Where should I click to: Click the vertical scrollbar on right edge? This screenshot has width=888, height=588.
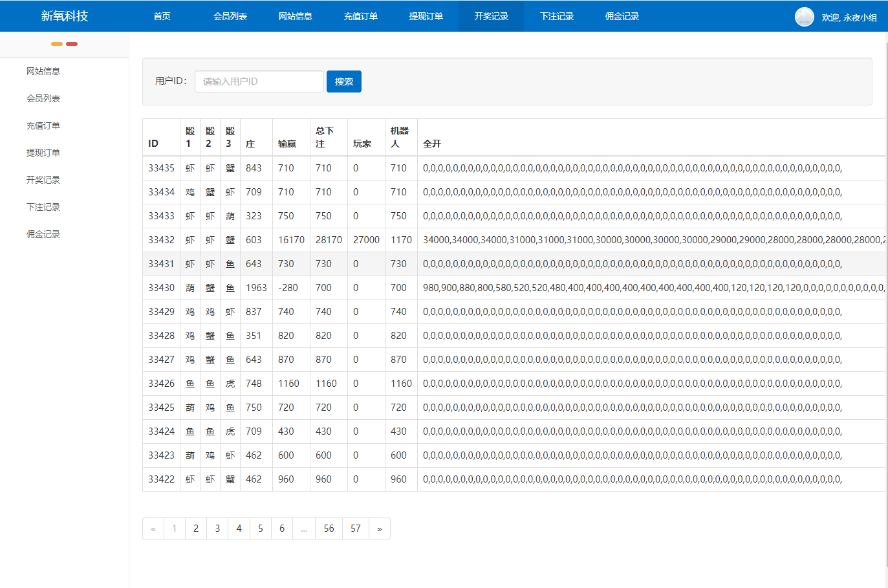pos(885,304)
